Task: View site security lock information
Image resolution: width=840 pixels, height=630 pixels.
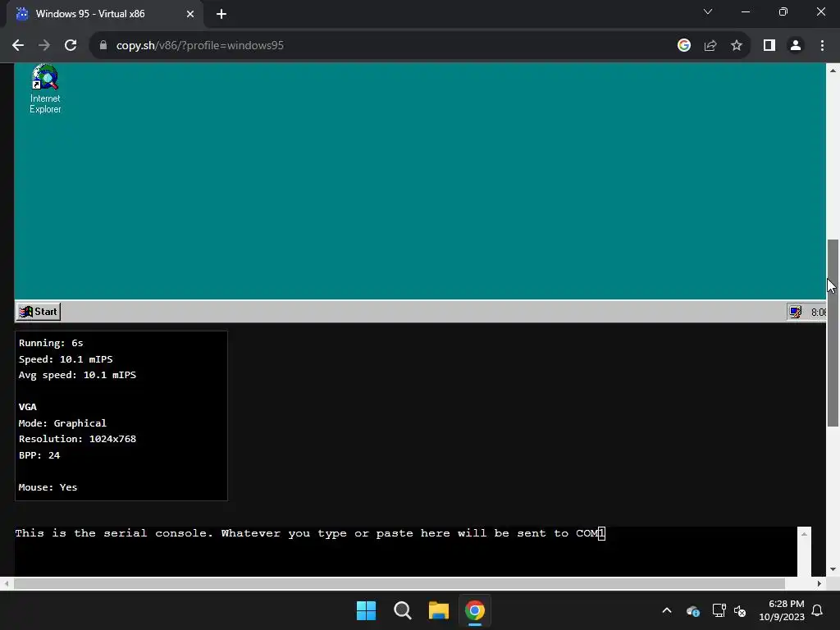Action: point(103,46)
